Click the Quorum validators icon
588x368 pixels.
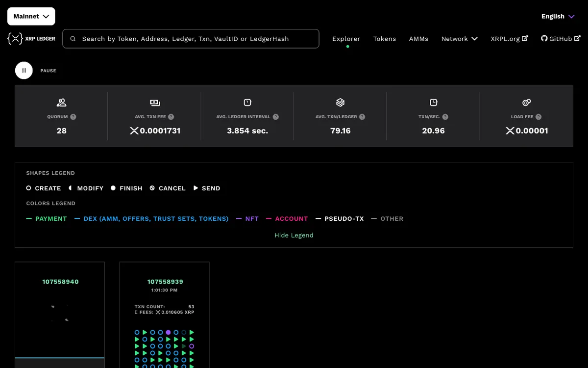pos(61,103)
